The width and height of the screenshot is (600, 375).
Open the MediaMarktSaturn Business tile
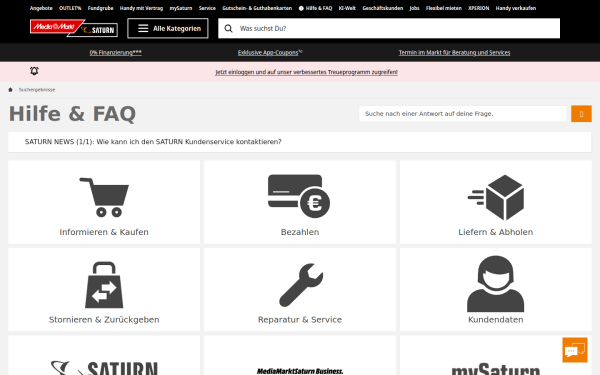tap(300, 355)
